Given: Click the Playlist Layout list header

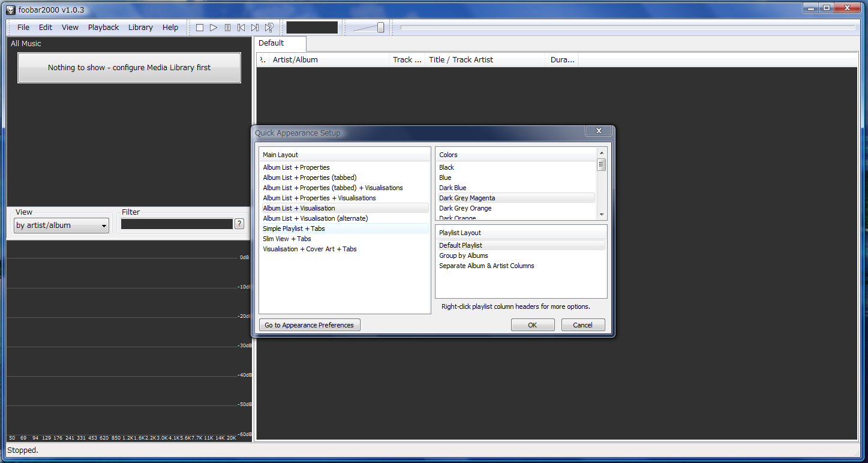Looking at the screenshot, I should [521, 233].
